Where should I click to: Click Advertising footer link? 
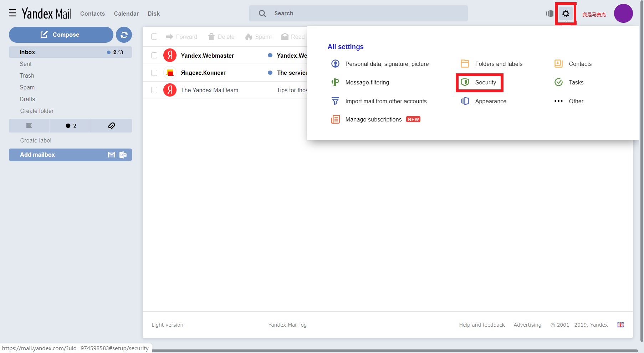527,325
